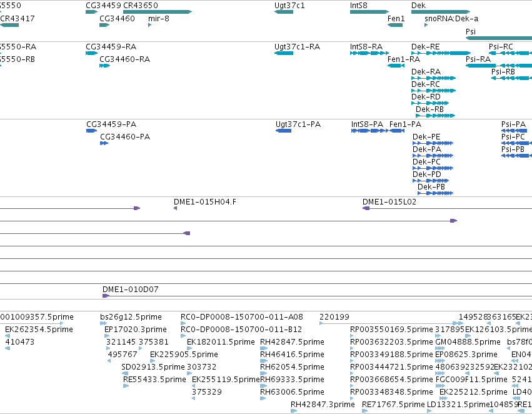Click the IntS8 gene bar
Viewport: 532px width, 414px height.
point(369,12)
